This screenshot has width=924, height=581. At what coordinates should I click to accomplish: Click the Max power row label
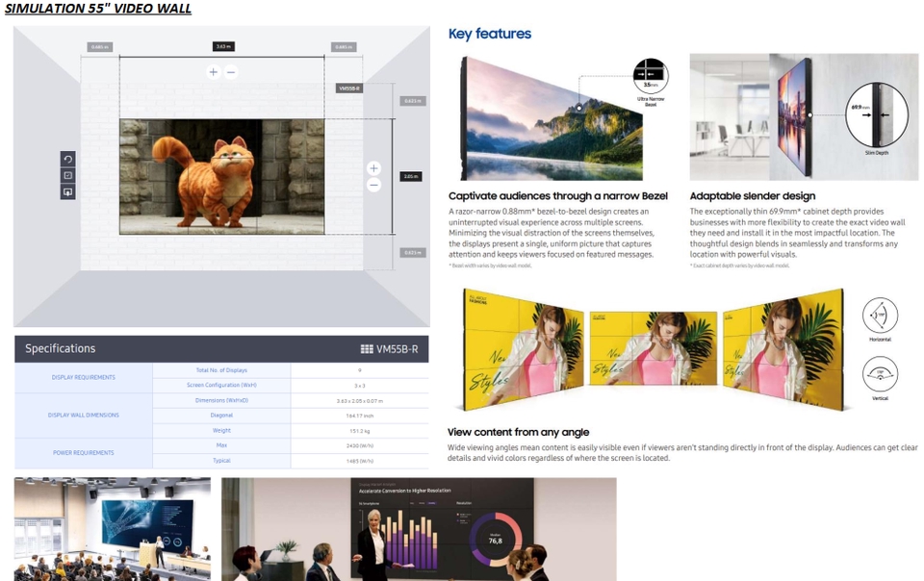[221, 445]
